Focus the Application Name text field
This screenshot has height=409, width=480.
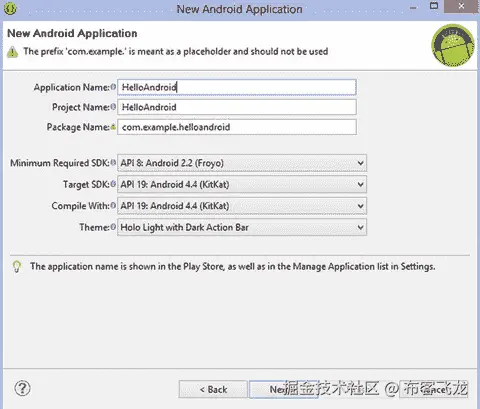click(237, 87)
